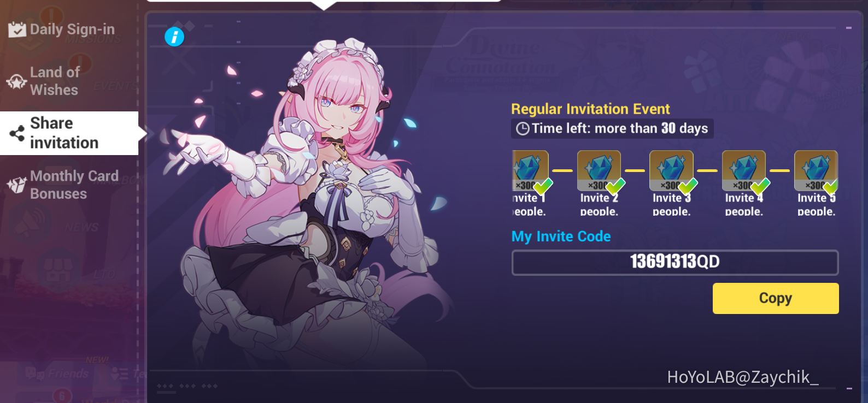Copy the invite code with Copy button
The width and height of the screenshot is (868, 403).
coord(776,298)
